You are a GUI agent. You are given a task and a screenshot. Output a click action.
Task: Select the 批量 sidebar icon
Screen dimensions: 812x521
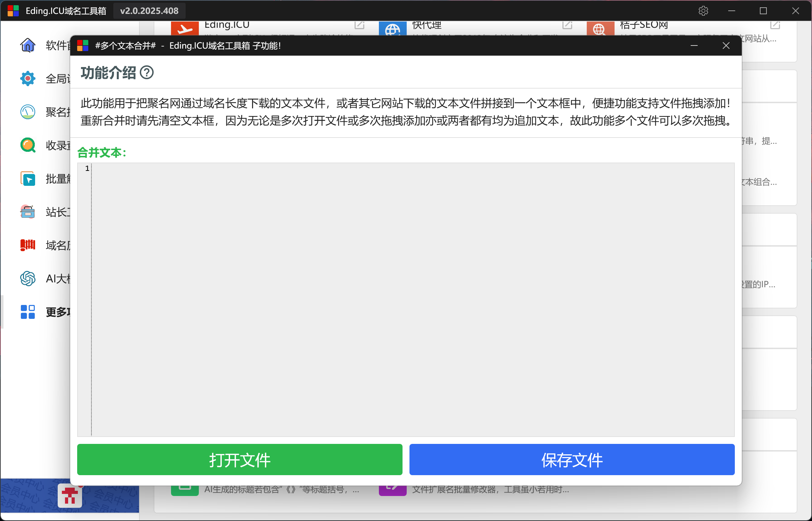click(x=28, y=179)
